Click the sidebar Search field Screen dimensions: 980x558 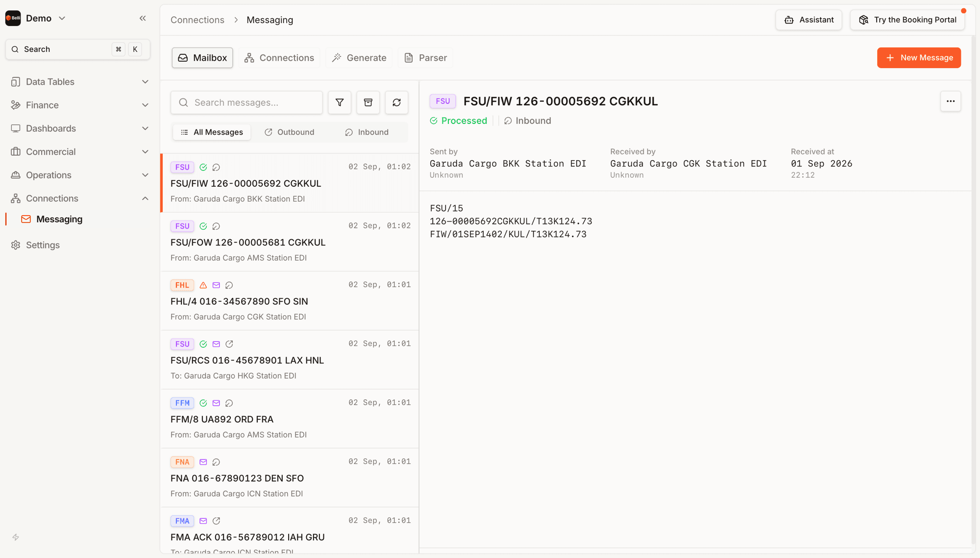pos(78,49)
